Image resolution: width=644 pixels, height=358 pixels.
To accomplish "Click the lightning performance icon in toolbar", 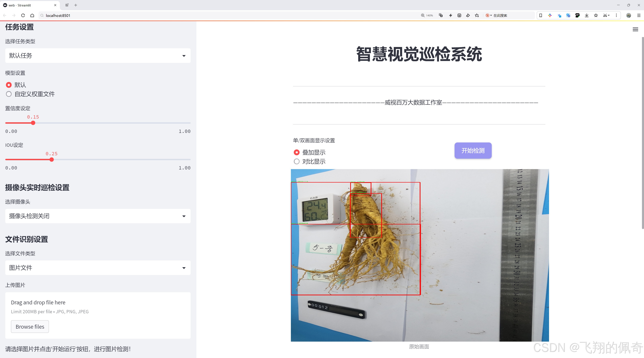I will 450,15.
